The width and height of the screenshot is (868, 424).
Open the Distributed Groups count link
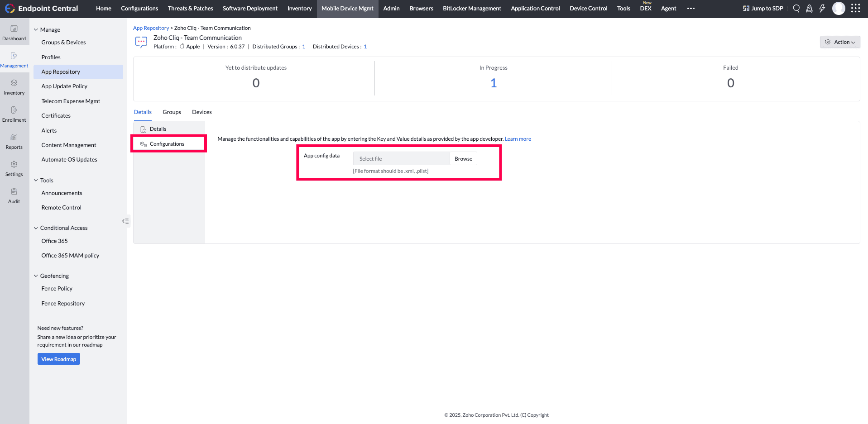click(x=304, y=47)
